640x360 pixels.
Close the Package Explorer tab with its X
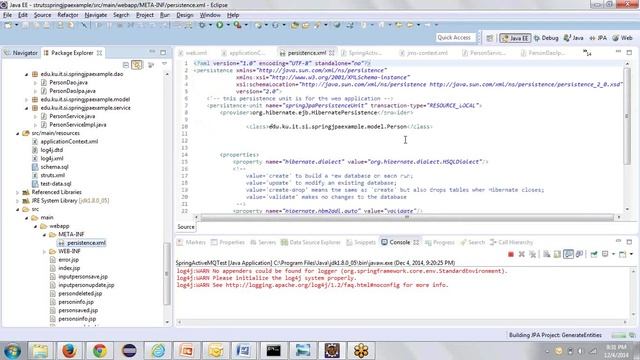[x=99, y=53]
